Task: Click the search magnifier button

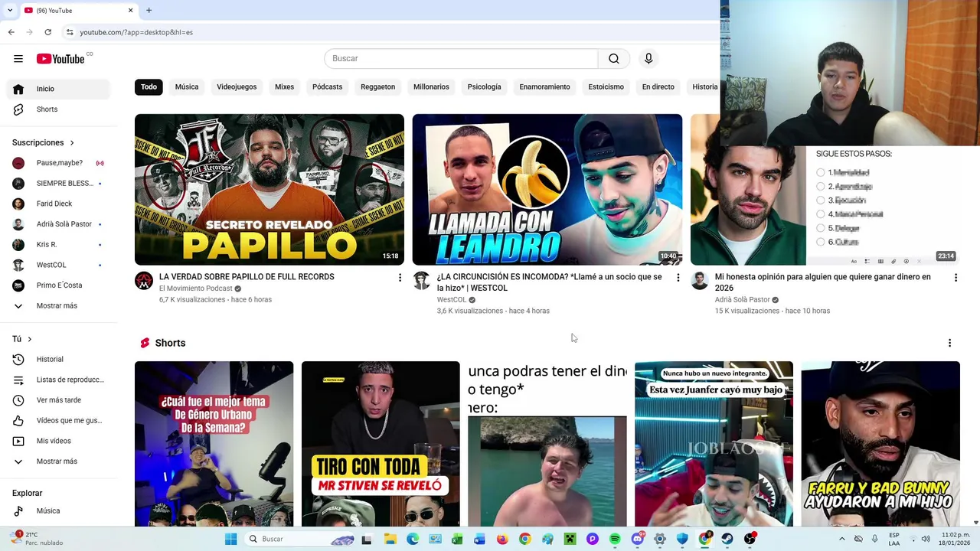Action: click(x=614, y=59)
